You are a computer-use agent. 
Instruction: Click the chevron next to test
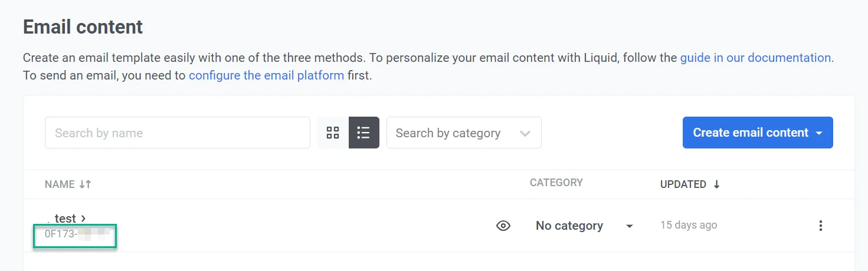pos(84,219)
